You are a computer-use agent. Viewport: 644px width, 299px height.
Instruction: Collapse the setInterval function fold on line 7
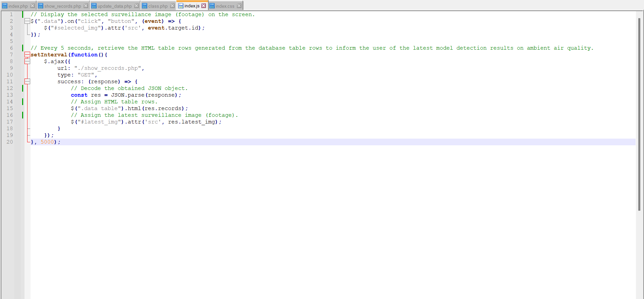pos(27,55)
